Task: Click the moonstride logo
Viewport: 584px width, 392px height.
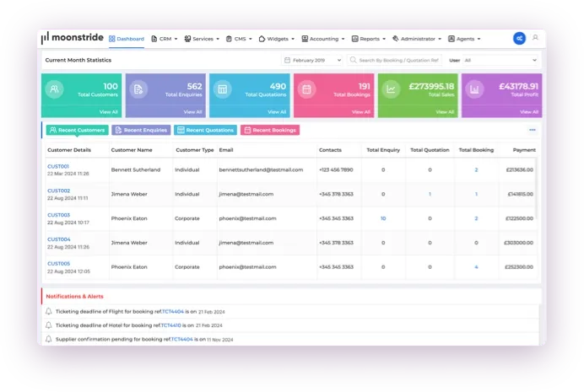Action: [73, 38]
